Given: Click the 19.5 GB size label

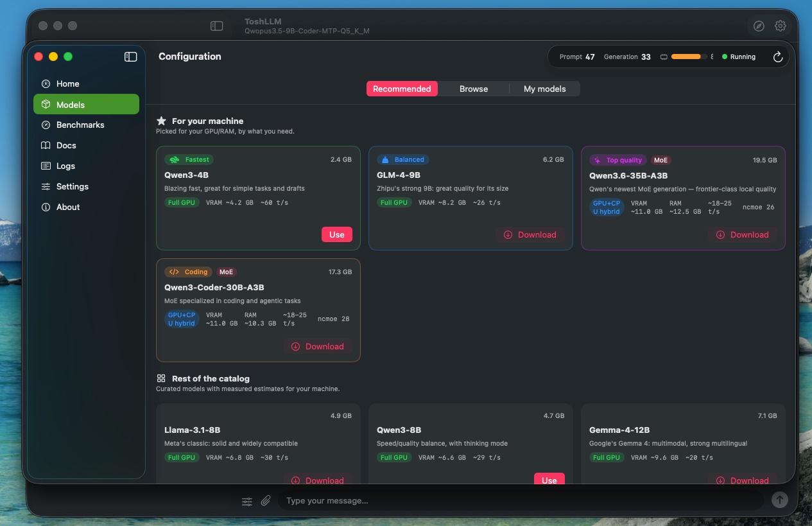Looking at the screenshot, I should click(x=765, y=160).
